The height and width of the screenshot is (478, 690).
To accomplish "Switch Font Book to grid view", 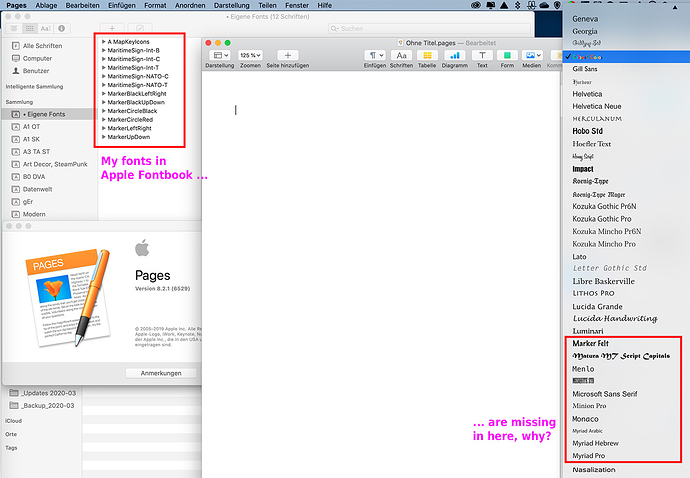I will 29,29.
